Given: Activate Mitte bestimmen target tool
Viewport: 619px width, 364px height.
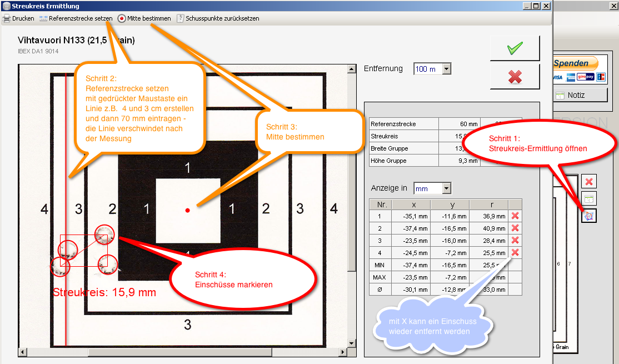Looking at the screenshot, I should pos(144,18).
